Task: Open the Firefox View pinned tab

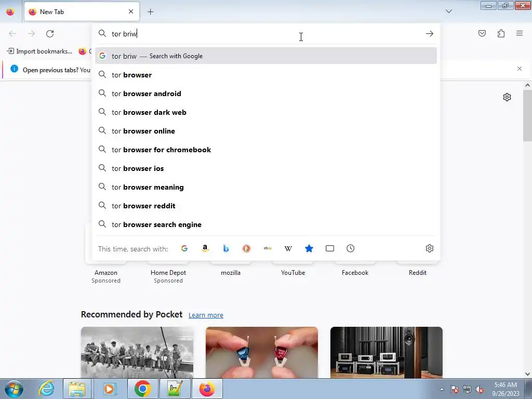Action: 10,11
